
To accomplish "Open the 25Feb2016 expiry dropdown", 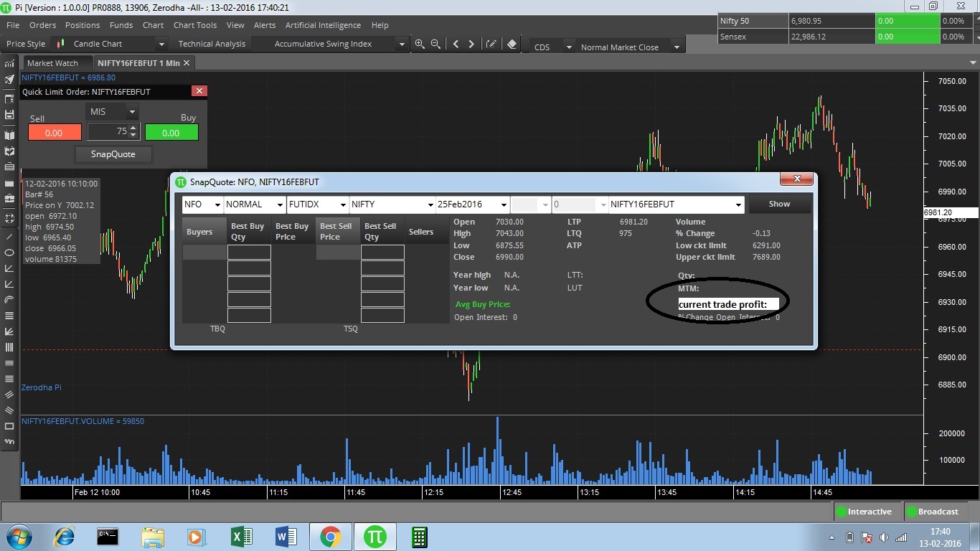I will pos(504,204).
